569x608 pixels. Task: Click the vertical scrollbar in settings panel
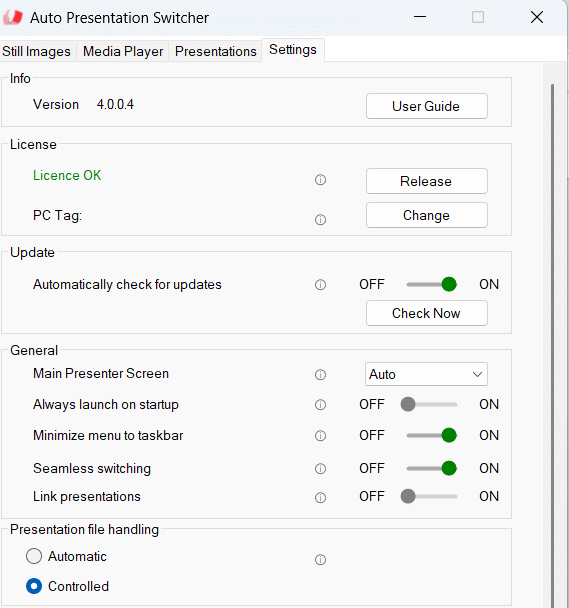[553, 345]
